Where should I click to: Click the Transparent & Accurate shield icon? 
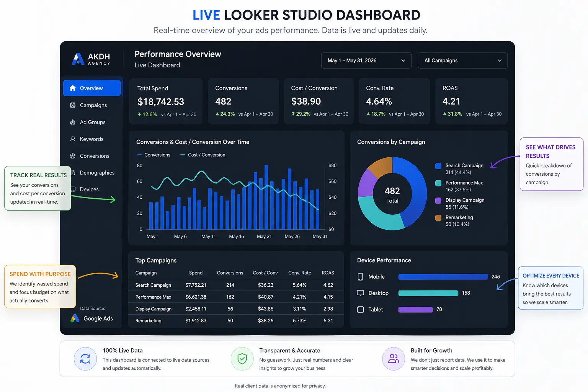tap(242, 359)
